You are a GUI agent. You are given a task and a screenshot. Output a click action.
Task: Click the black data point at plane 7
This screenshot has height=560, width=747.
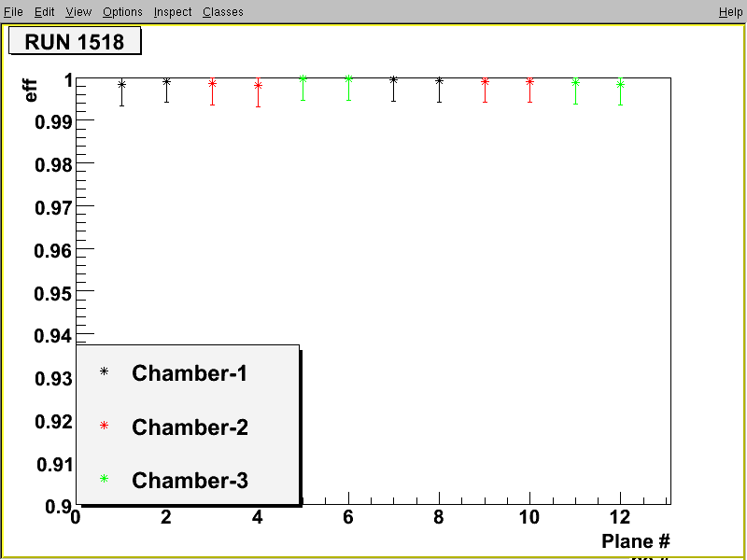point(393,79)
